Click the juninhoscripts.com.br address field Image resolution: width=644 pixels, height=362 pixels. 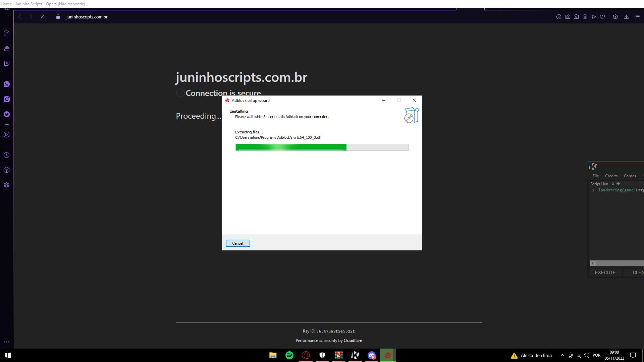point(87,17)
